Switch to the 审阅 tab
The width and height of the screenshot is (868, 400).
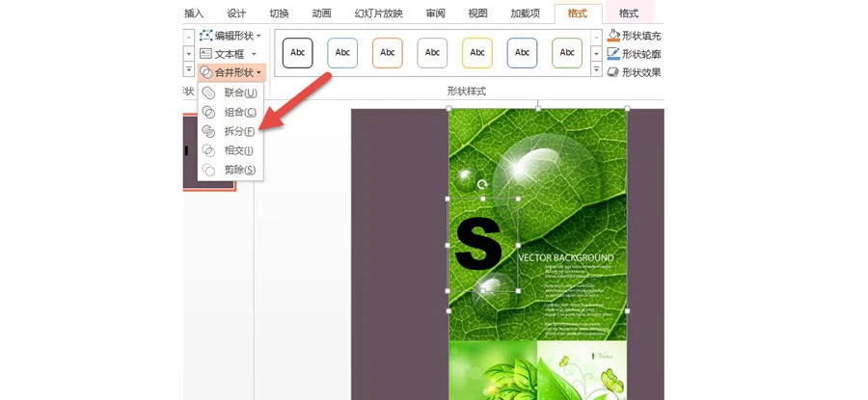[x=436, y=13]
